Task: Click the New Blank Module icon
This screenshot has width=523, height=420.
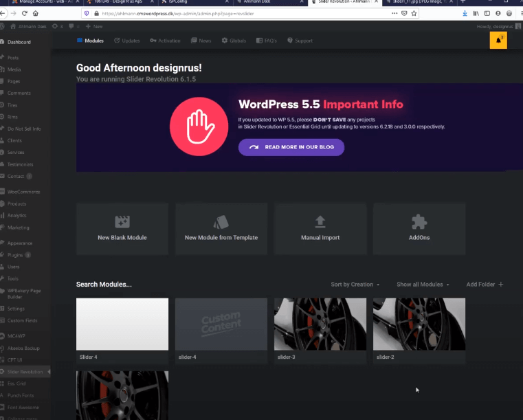Action: click(x=122, y=221)
